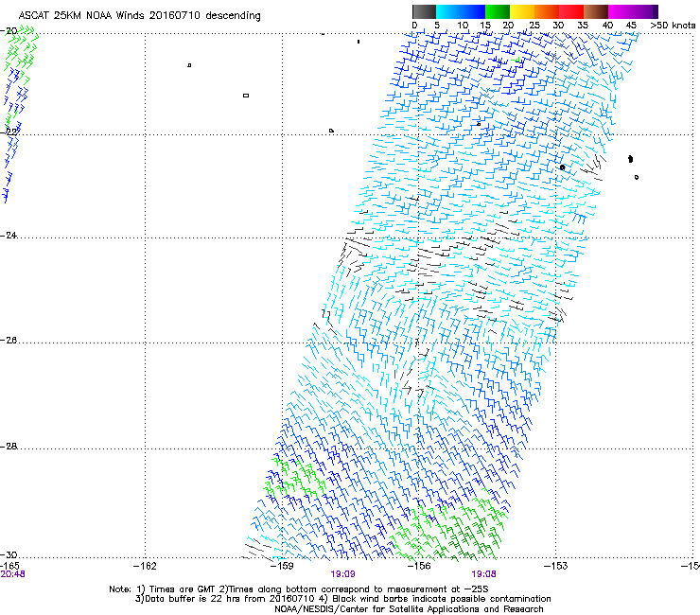Click the longitude label -165
The height and width of the screenshot is (615, 700).
[9, 566]
